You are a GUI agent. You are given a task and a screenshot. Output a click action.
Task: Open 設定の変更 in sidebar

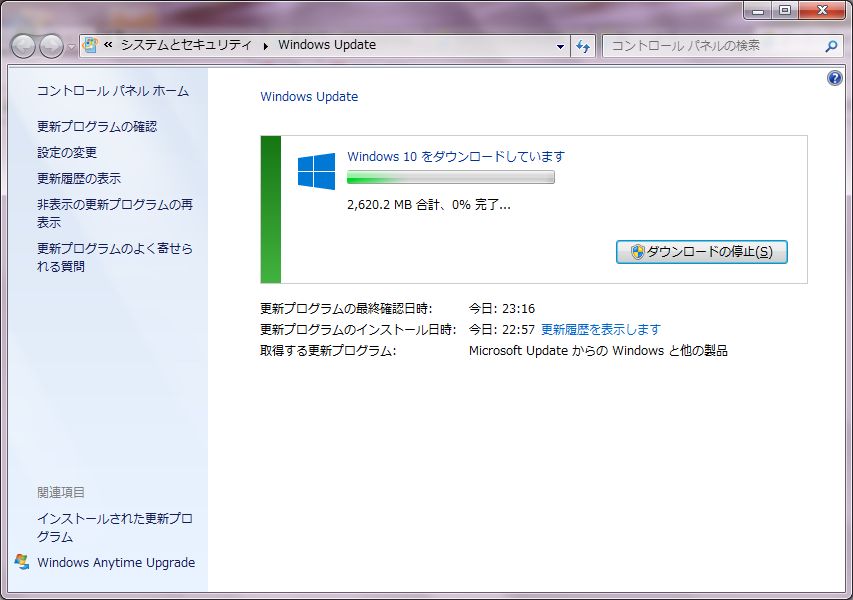pyautogui.click(x=67, y=153)
